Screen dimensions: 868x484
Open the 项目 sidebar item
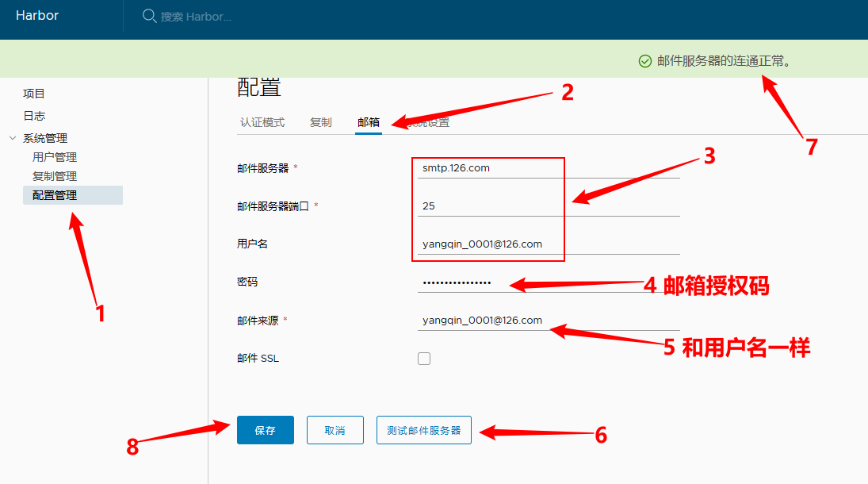(x=34, y=94)
